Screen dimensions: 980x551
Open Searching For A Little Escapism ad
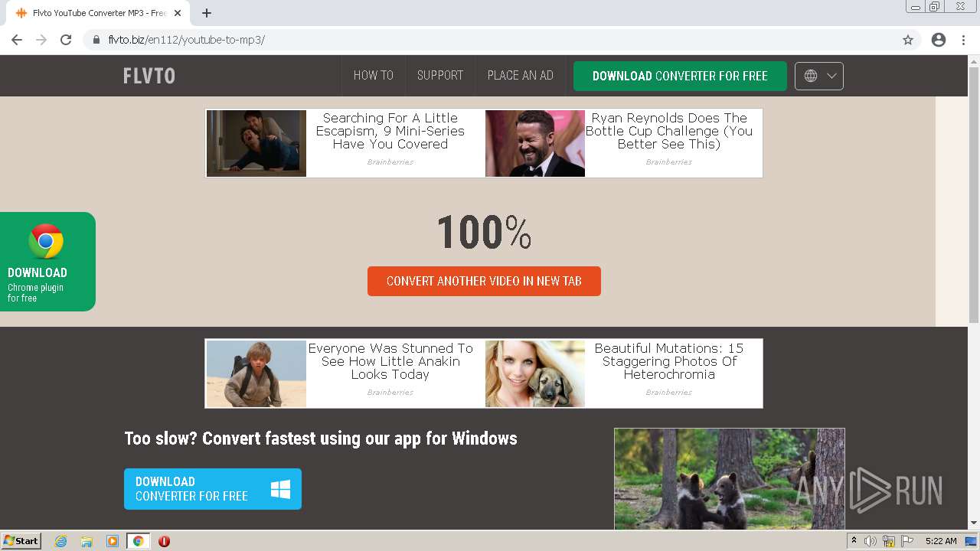(x=390, y=131)
